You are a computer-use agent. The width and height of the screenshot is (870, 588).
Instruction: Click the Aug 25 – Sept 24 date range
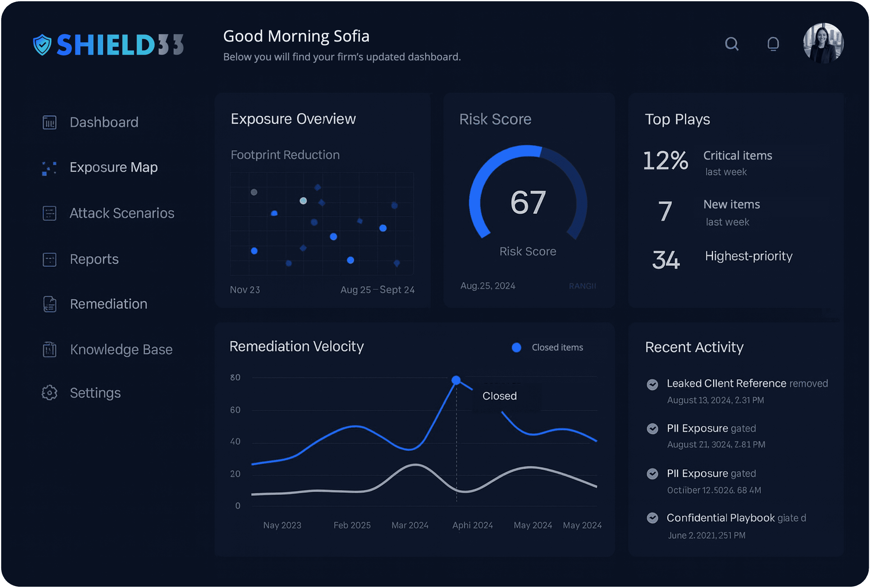tap(377, 290)
